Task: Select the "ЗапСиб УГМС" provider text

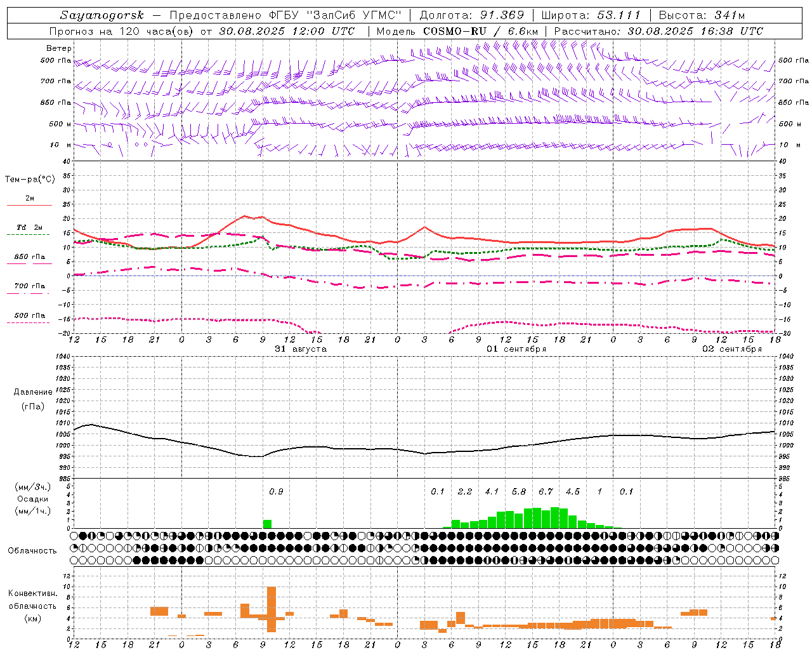Action: pyautogui.click(x=355, y=15)
